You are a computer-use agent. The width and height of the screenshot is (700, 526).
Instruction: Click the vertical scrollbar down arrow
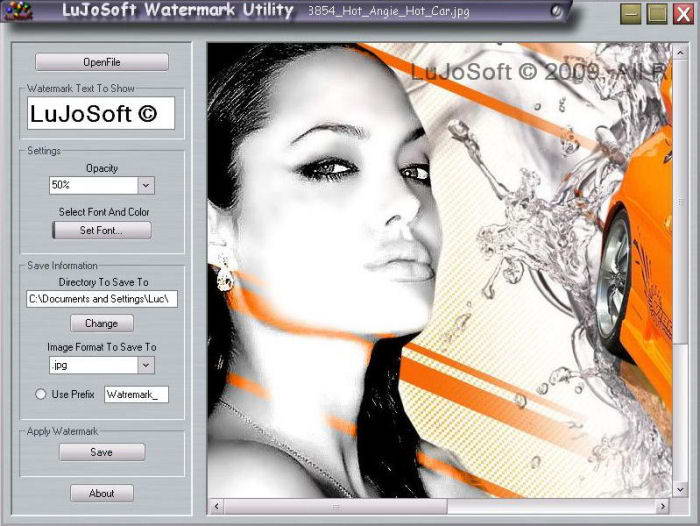(680, 490)
